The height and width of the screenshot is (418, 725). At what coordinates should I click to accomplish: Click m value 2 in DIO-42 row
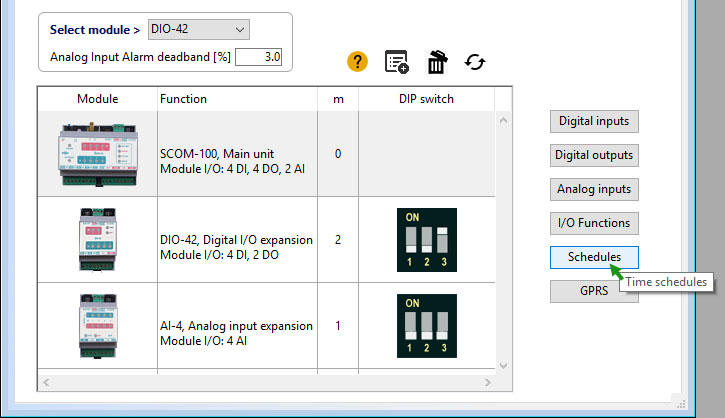[338, 240]
